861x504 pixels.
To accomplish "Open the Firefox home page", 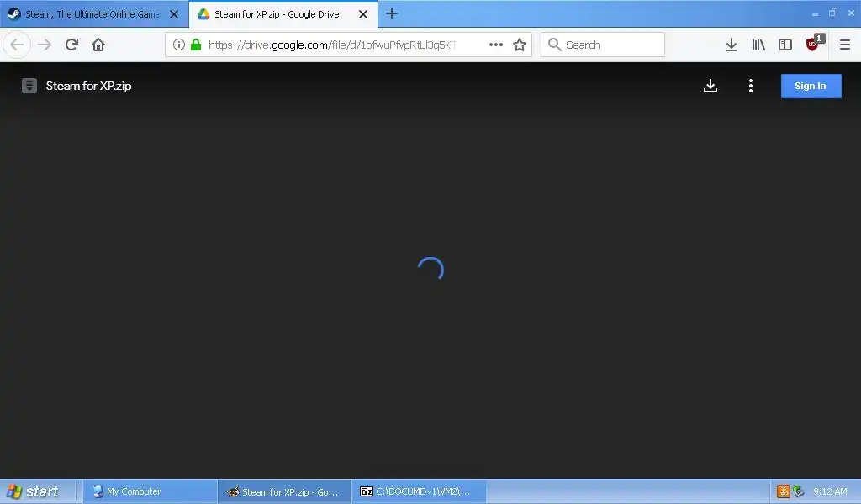I will [98, 45].
